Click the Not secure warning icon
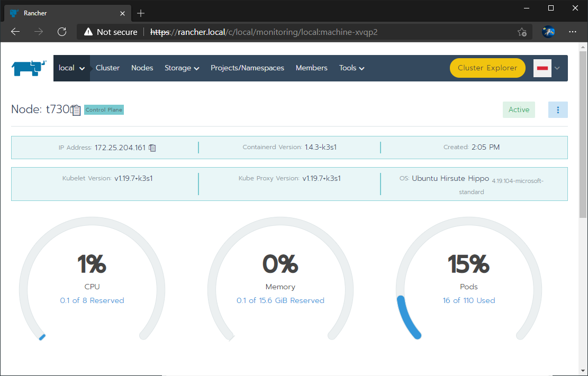The image size is (588, 376). click(88, 32)
